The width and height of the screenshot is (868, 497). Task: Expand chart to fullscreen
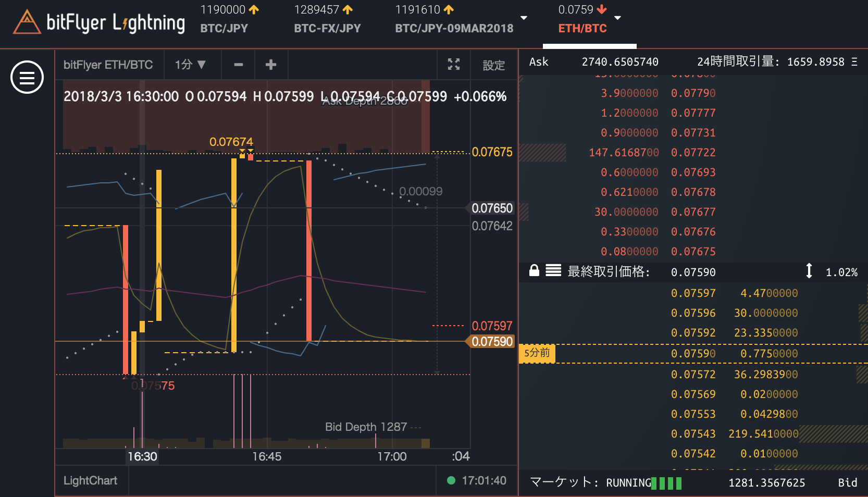point(454,65)
